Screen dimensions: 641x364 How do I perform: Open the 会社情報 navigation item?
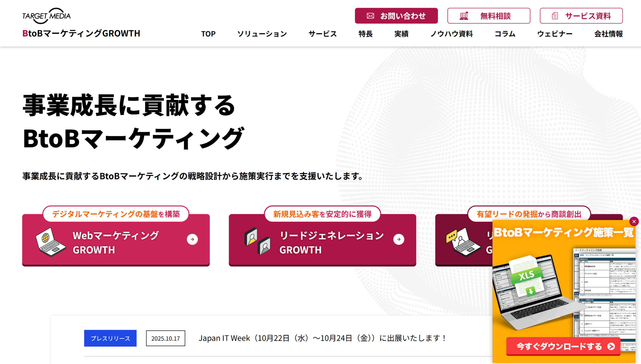pyautogui.click(x=608, y=34)
